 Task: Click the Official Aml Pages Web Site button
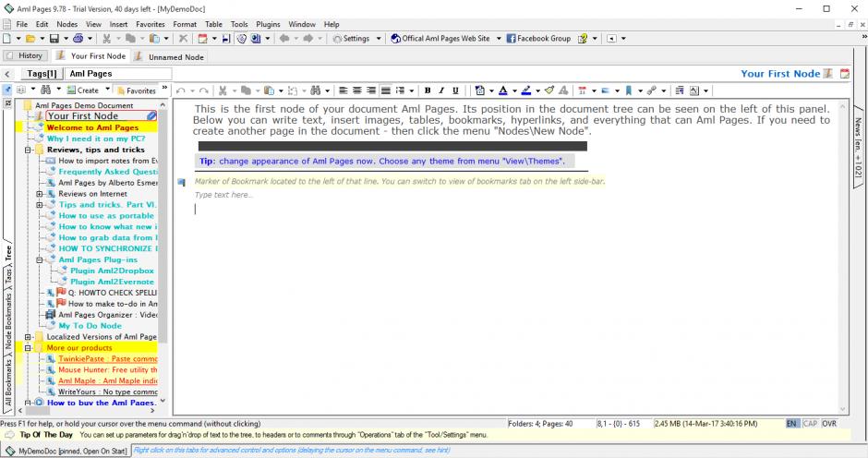pyautogui.click(x=440, y=38)
